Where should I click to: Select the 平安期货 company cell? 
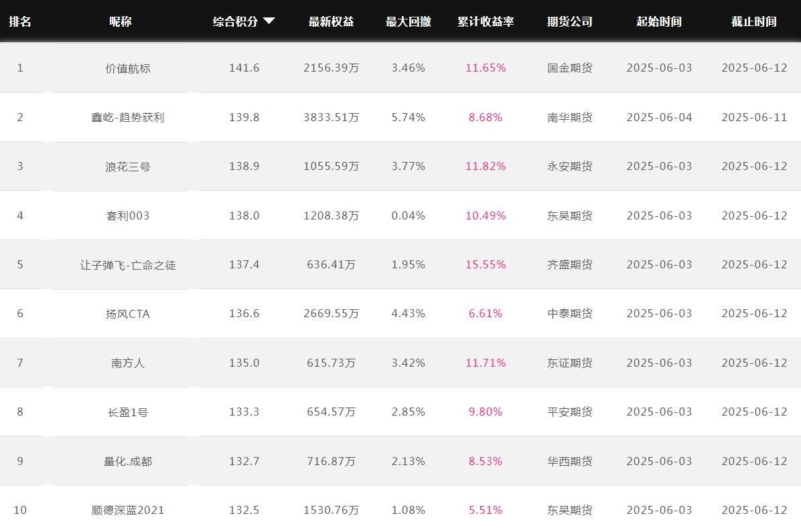(569, 412)
